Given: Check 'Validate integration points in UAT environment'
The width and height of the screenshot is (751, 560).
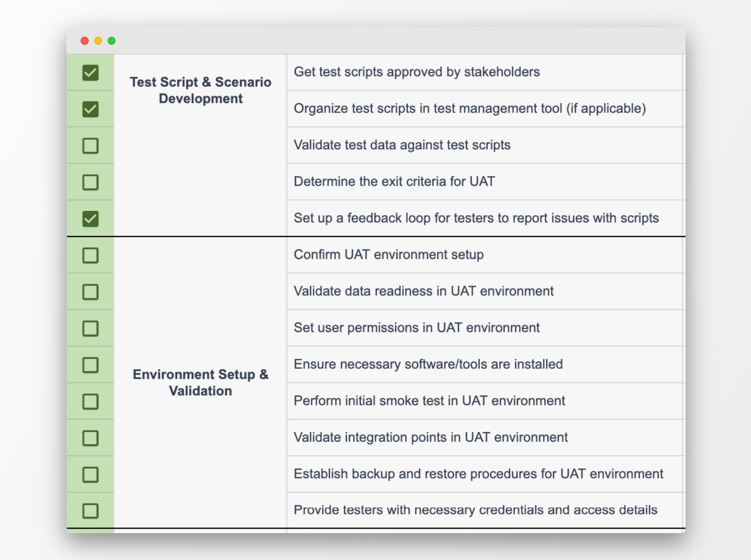Looking at the screenshot, I should [x=90, y=438].
